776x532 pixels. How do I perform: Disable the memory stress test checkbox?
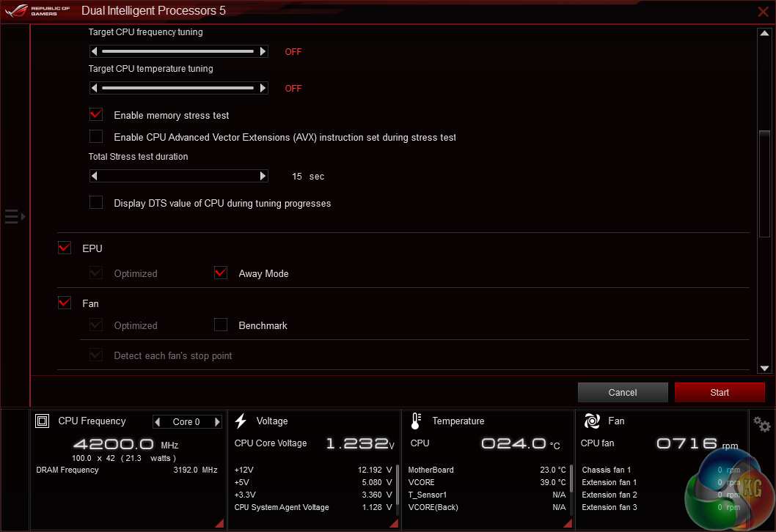(96, 115)
